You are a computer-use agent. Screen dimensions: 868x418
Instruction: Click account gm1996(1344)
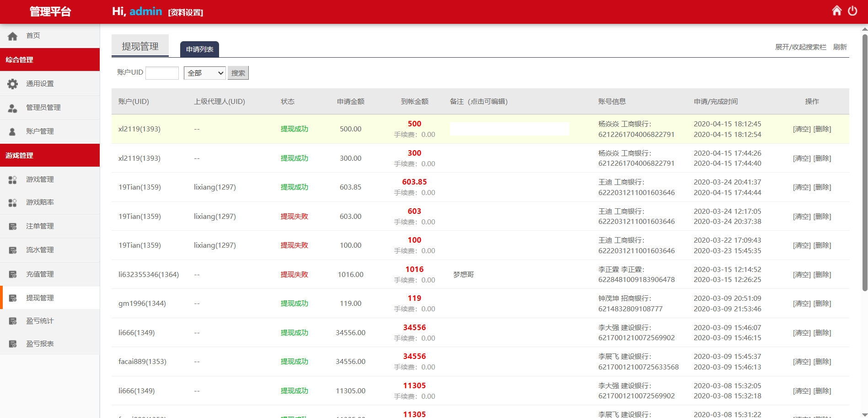(142, 304)
